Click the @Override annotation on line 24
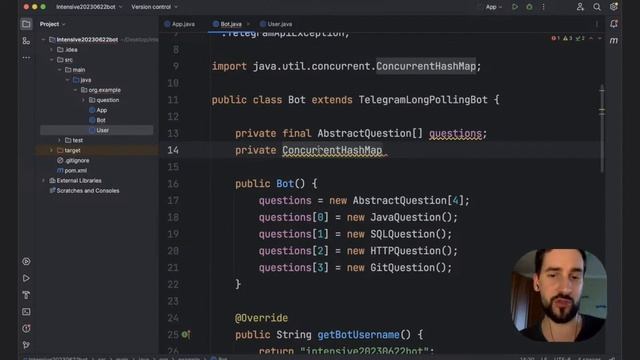640x360 pixels. point(261,318)
